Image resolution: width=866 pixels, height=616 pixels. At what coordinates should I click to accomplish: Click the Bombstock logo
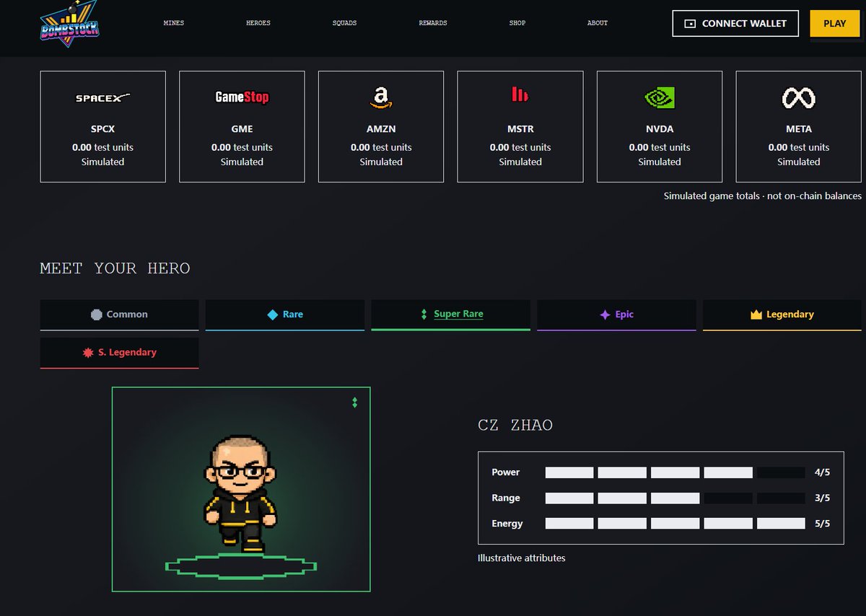click(69, 25)
